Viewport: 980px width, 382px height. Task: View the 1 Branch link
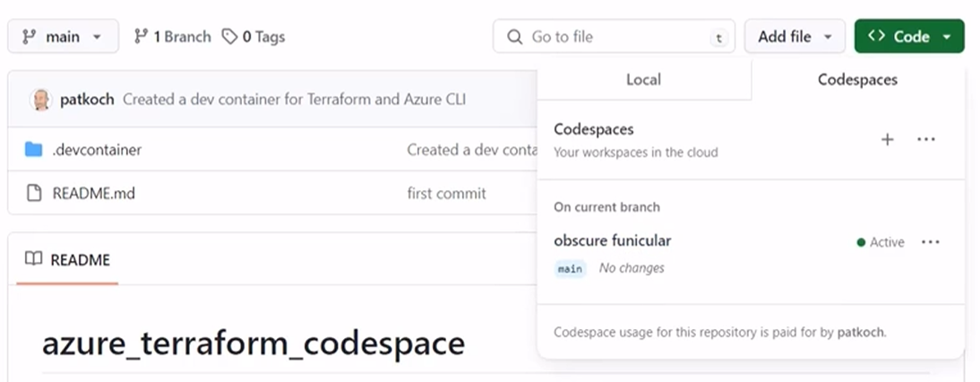click(172, 37)
